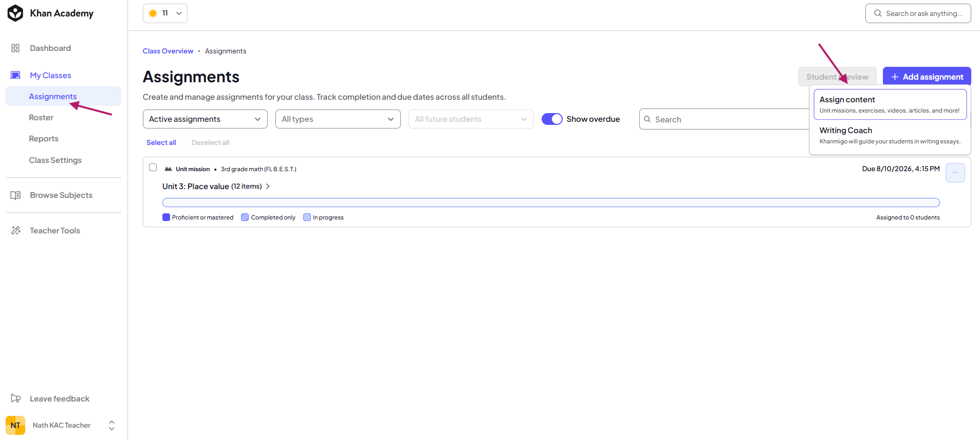Click the Search or ask anything field
The image size is (980, 440).
coord(918,13)
